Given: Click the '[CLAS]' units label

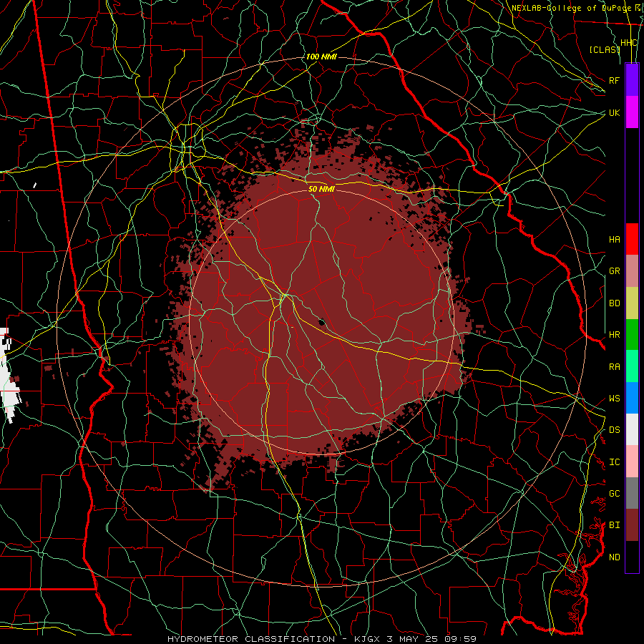Looking at the screenshot, I should 605,49.
